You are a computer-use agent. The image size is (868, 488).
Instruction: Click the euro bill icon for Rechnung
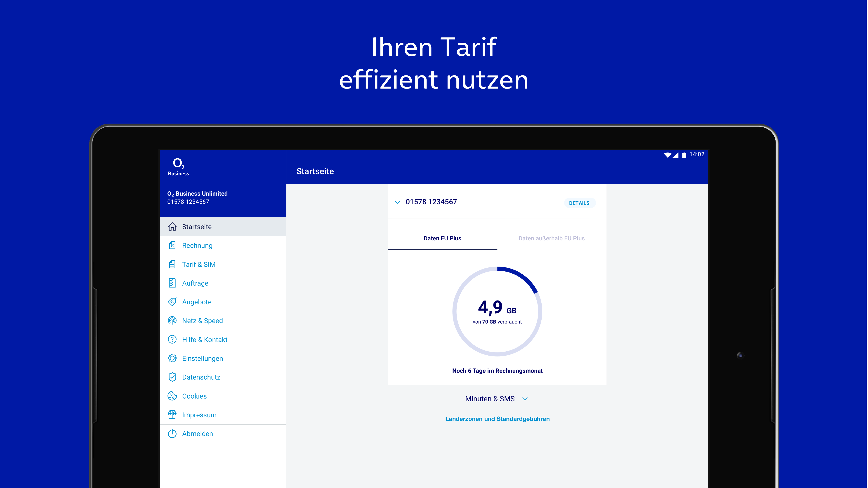pos(172,246)
